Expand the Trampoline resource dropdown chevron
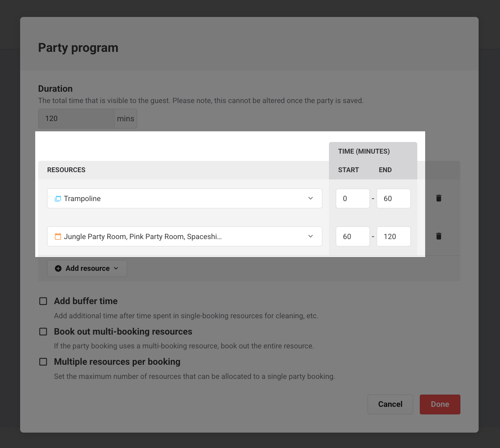 (x=310, y=198)
